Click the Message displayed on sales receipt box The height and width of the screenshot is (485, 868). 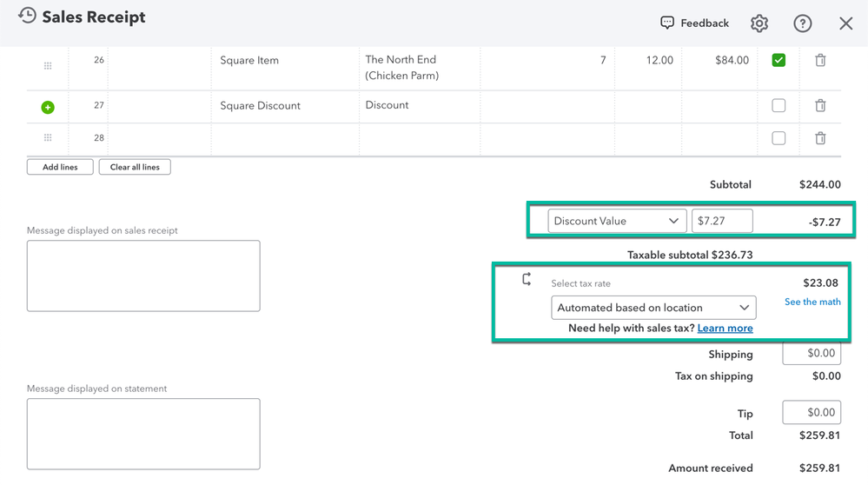tap(143, 276)
